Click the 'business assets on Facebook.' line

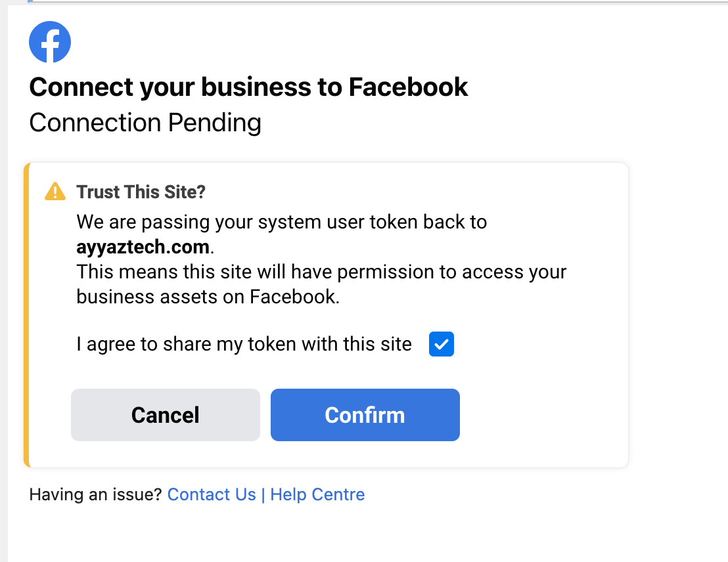(208, 296)
